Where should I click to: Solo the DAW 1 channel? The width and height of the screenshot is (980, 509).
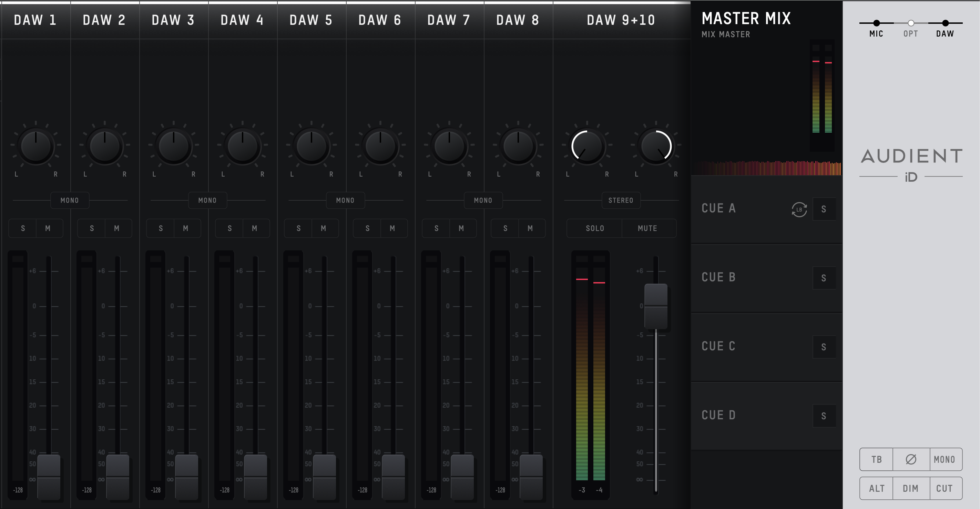[x=22, y=228]
